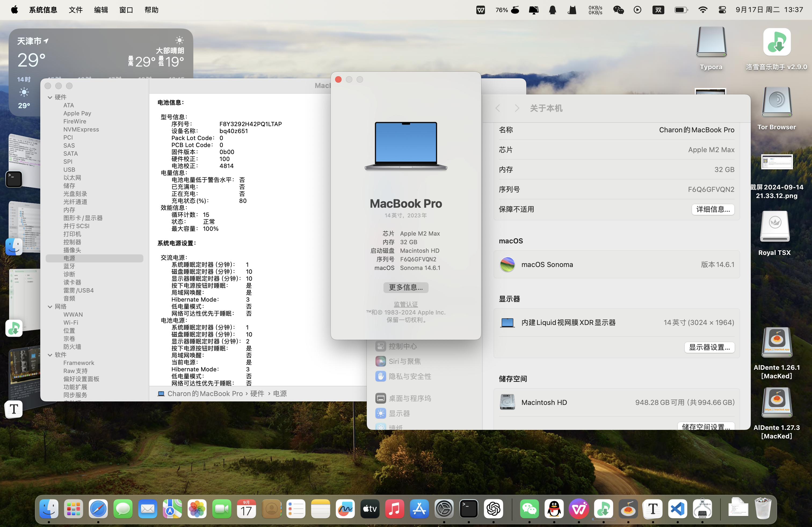Click the 监管认证 link
The width and height of the screenshot is (812, 527).
tap(406, 304)
